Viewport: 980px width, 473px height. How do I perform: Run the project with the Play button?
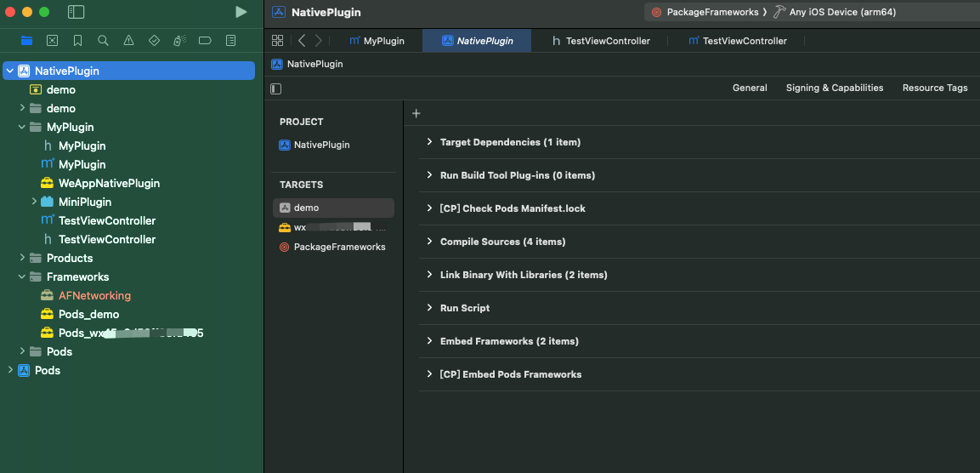(x=241, y=12)
